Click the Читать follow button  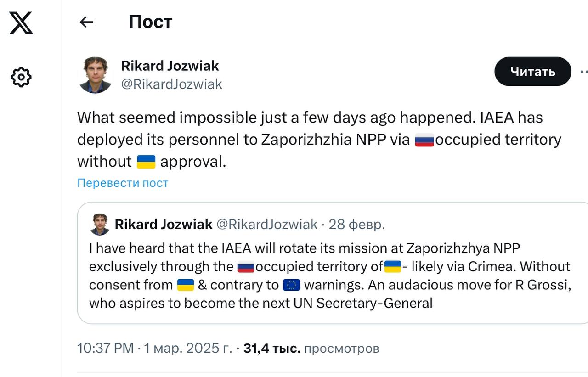(x=533, y=72)
